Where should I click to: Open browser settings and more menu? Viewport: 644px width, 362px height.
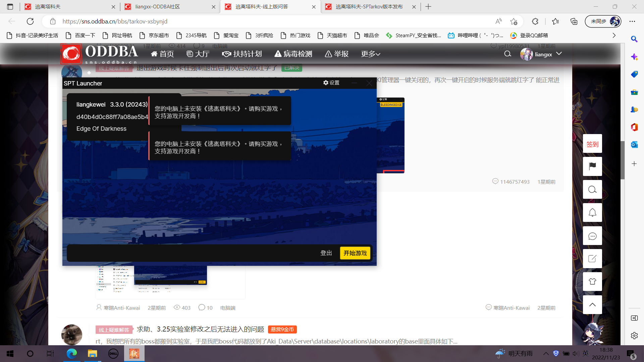pos(632,21)
